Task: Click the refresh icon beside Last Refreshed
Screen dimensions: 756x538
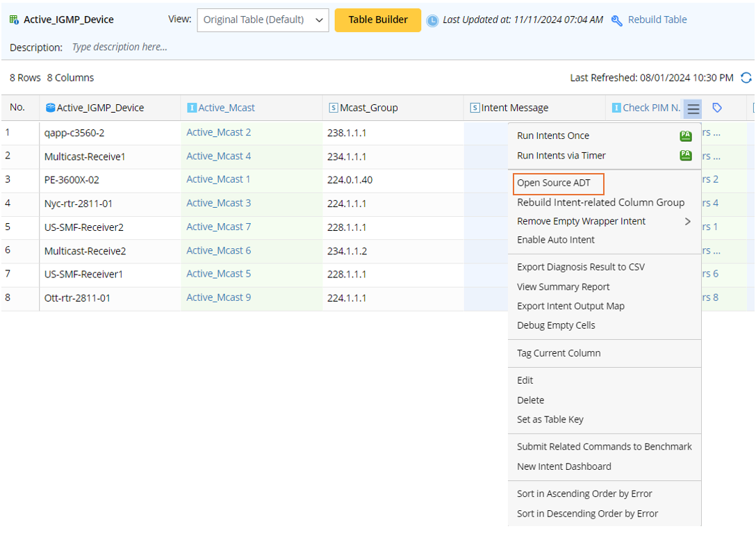Action: pyautogui.click(x=746, y=78)
